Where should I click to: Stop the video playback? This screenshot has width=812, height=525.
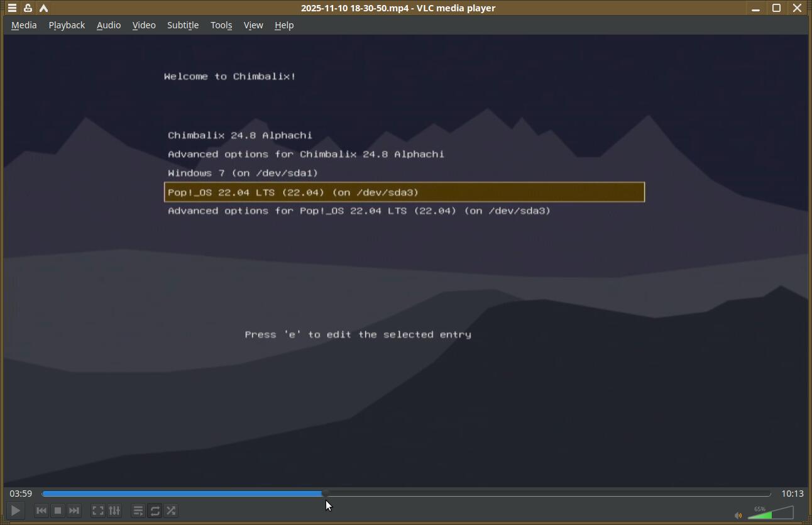[58, 511]
